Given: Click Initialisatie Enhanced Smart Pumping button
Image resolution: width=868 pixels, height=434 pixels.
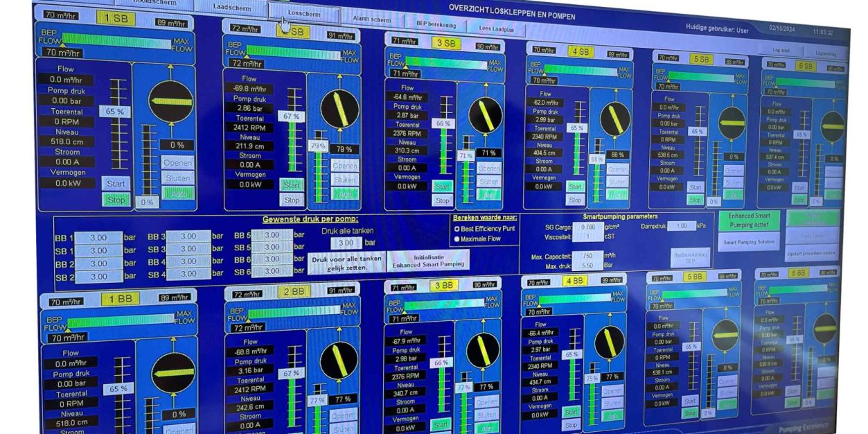Looking at the screenshot, I should (x=428, y=261).
